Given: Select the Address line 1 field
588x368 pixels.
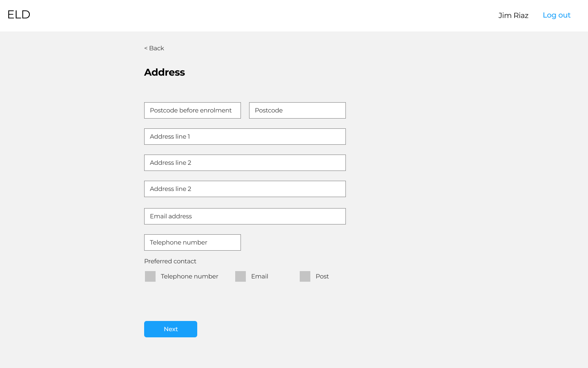Looking at the screenshot, I should tap(245, 137).
